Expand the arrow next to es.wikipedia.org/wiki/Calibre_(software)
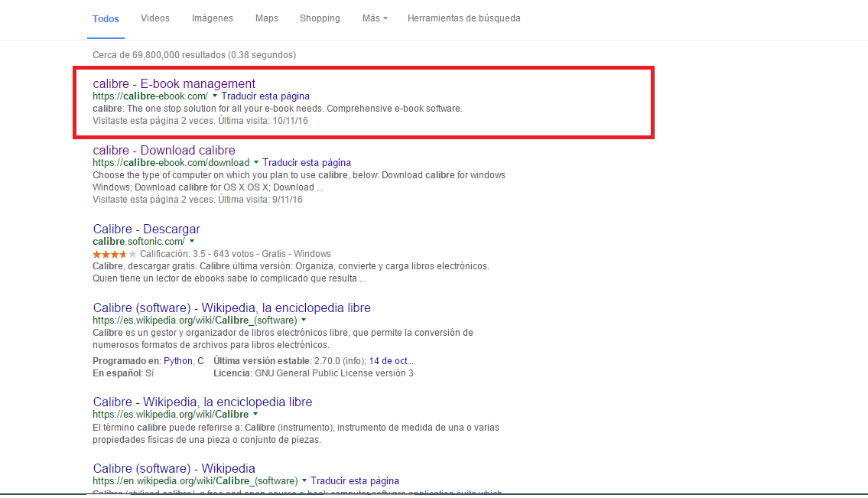Image resolution: width=868 pixels, height=498 pixels. pyautogui.click(x=304, y=320)
